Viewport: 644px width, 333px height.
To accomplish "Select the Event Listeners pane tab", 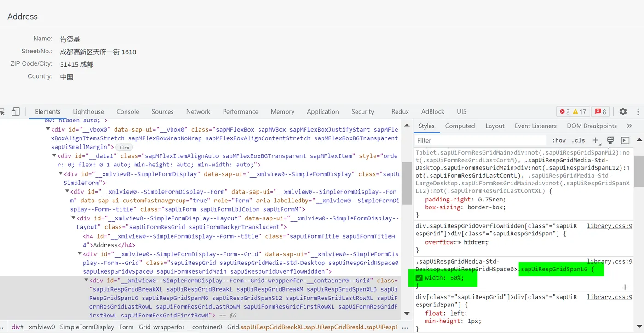I will click(x=535, y=126).
